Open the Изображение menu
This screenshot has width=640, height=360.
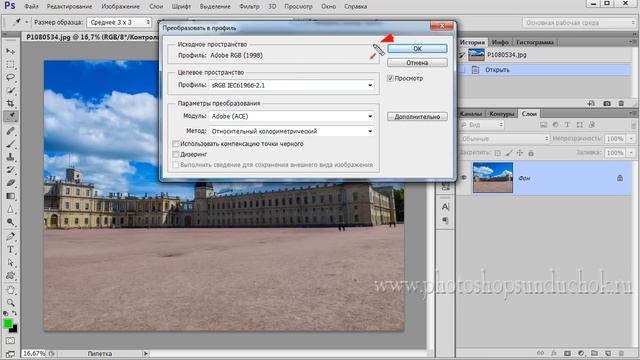click(x=120, y=7)
